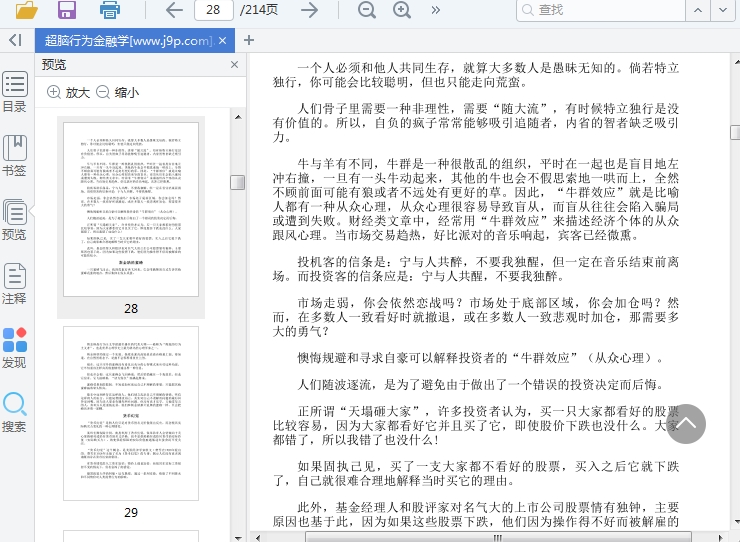The width and height of the screenshot is (740, 542).
Task: Click the page number field showing 28
Action: click(x=214, y=9)
